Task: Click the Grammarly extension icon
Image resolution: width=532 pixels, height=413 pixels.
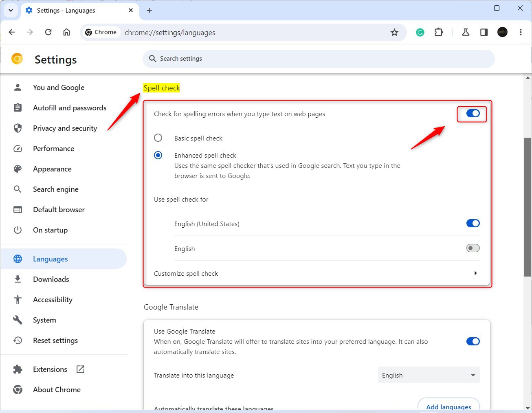Action: coord(420,32)
